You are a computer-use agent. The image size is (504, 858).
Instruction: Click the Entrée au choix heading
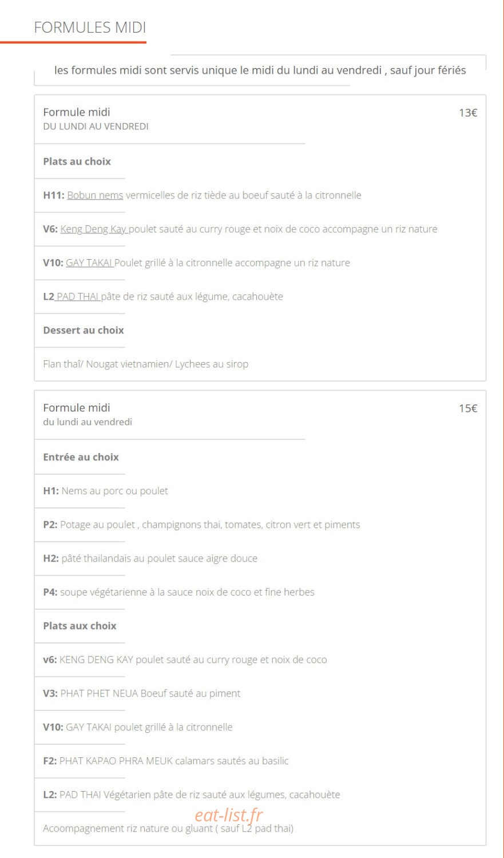(81, 457)
